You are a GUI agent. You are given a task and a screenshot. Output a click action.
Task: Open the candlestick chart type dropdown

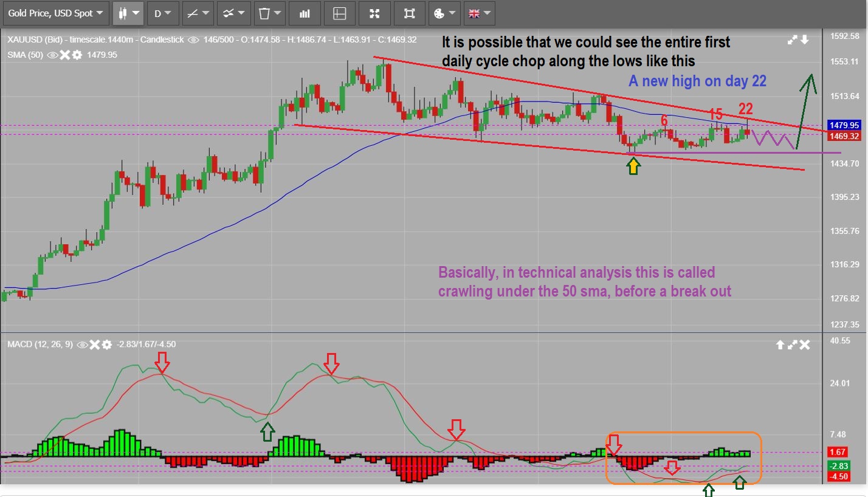click(128, 13)
